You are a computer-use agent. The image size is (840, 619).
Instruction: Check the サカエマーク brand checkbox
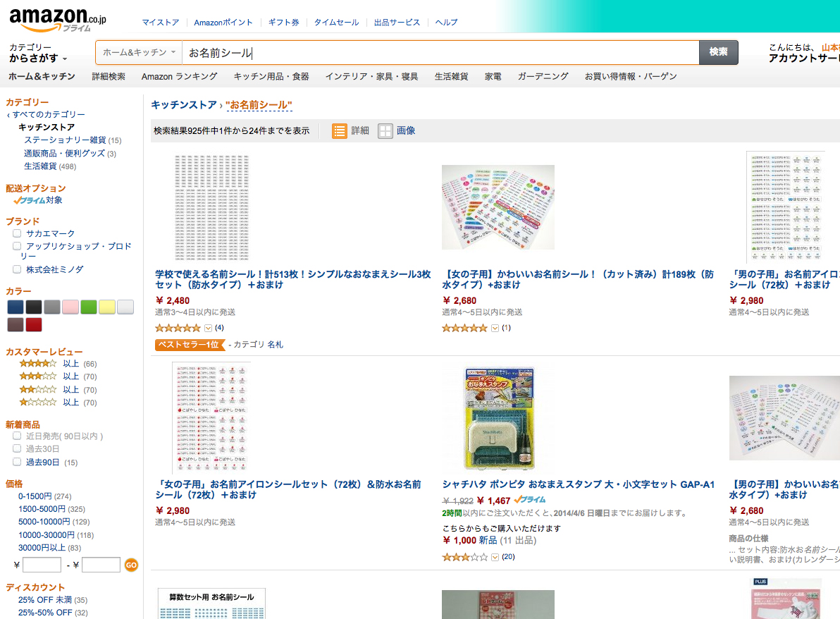tap(17, 233)
